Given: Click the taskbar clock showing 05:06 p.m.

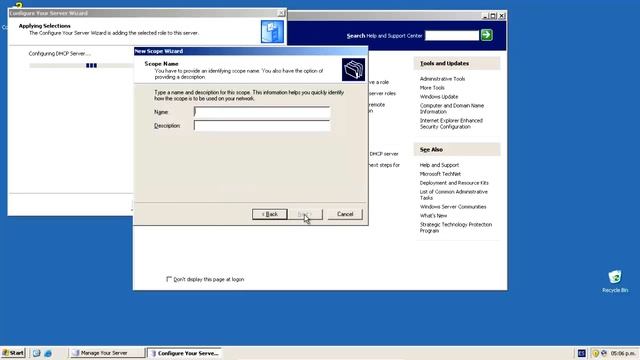Looking at the screenshot, I should click(623, 353).
